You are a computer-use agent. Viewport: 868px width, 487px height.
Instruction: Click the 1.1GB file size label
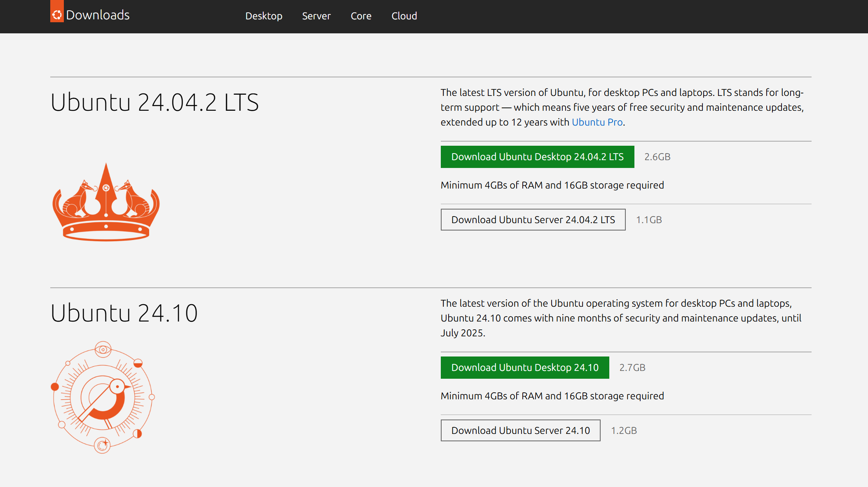(649, 220)
